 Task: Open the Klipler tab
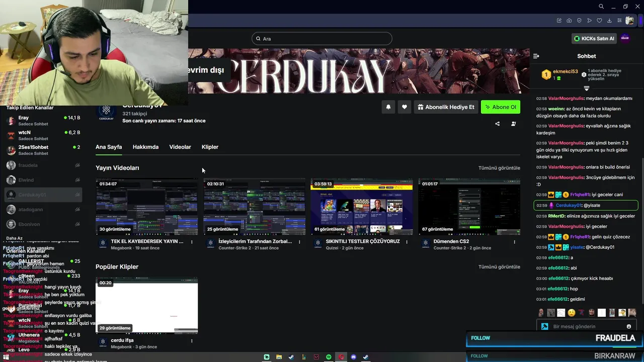coord(210,147)
